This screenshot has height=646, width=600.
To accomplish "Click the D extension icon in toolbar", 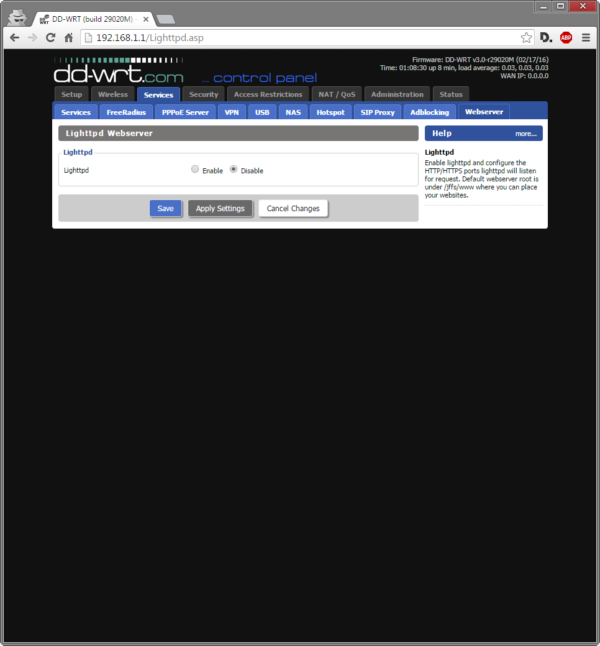I will 546,38.
